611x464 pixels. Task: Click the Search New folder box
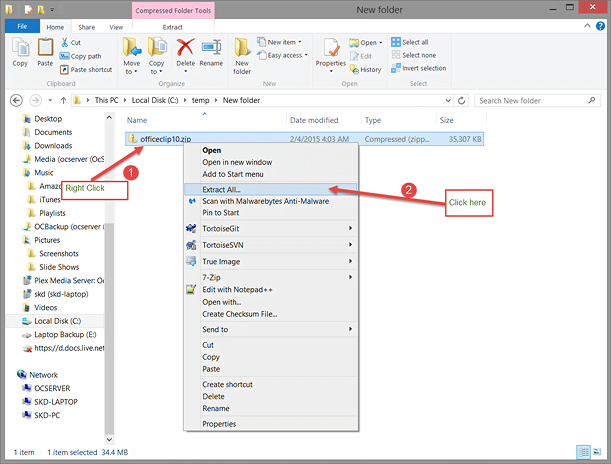(x=535, y=101)
